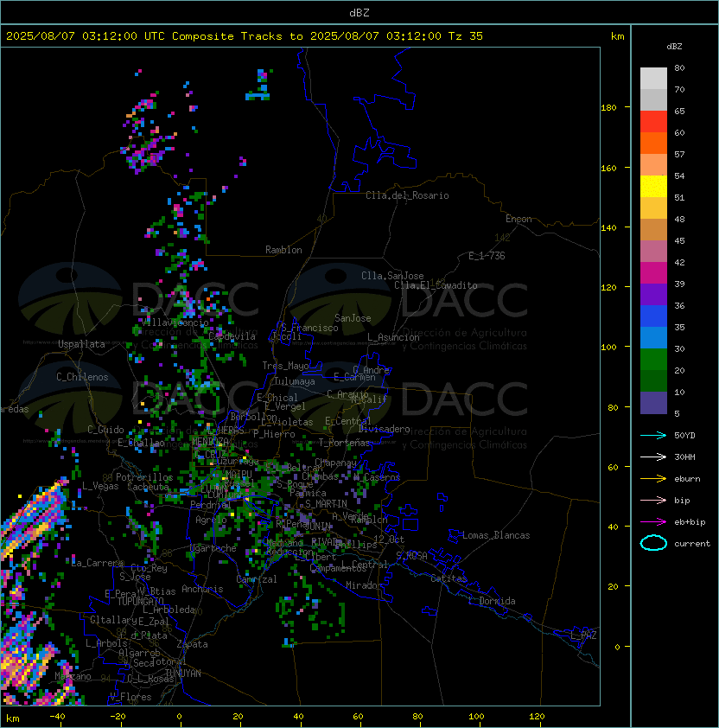Click the E_1-736 place label
Viewport: 719px width, 728px height.
pos(487,256)
